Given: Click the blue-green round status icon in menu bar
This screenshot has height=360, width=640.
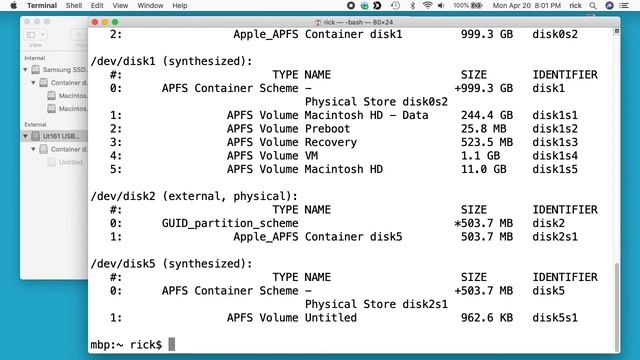Looking at the screenshot, I should point(364,6).
